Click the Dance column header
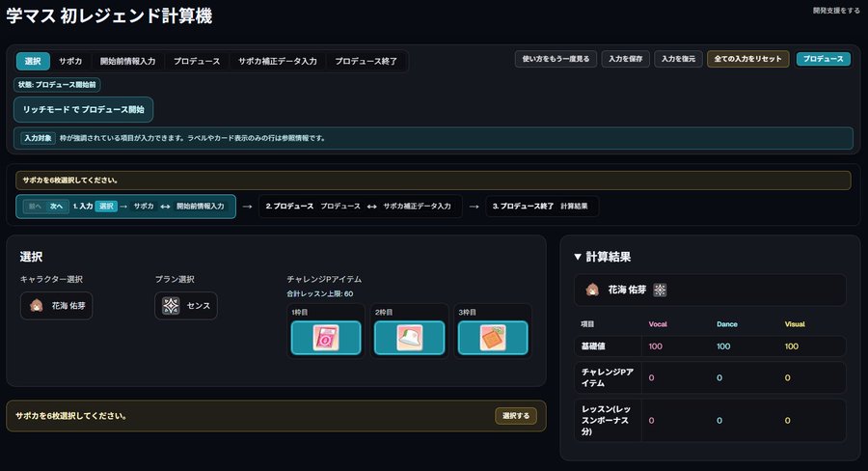This screenshot has width=868, height=471. (727, 324)
